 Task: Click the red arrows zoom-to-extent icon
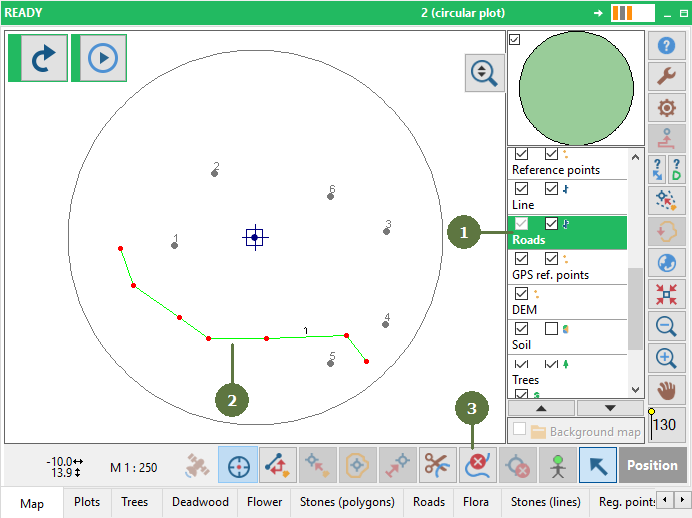[x=666, y=294]
